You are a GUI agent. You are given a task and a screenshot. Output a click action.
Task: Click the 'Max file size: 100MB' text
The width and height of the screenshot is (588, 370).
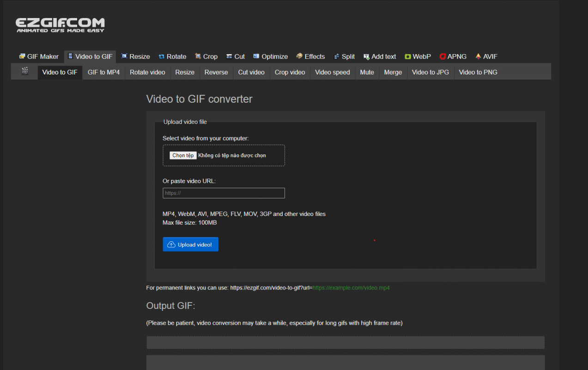tap(190, 222)
